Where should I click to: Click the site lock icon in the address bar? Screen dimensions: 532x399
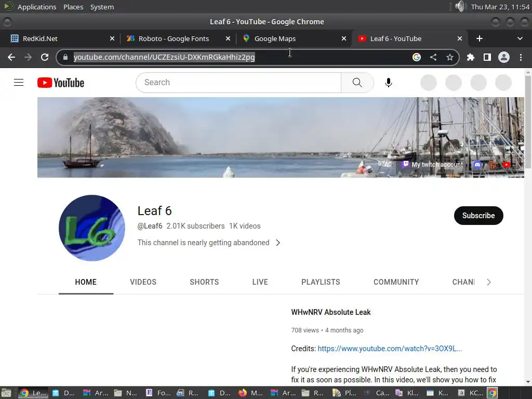tap(65, 57)
